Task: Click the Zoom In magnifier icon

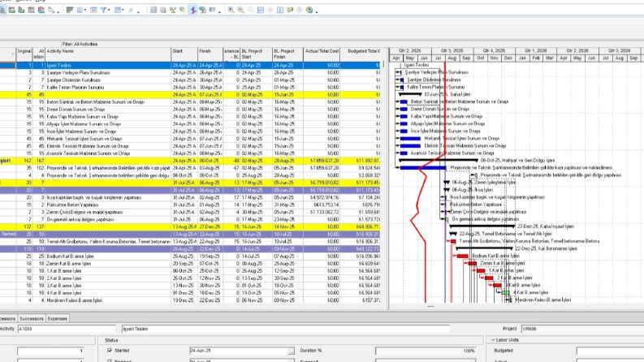Action: click(231, 10)
